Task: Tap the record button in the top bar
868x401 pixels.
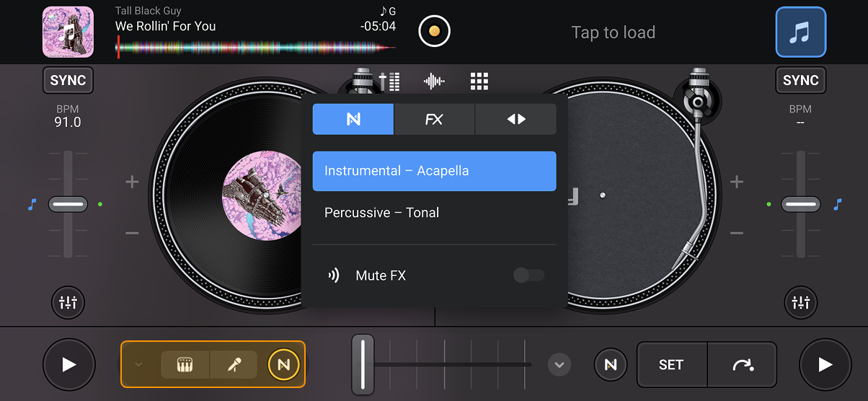Action: click(434, 32)
